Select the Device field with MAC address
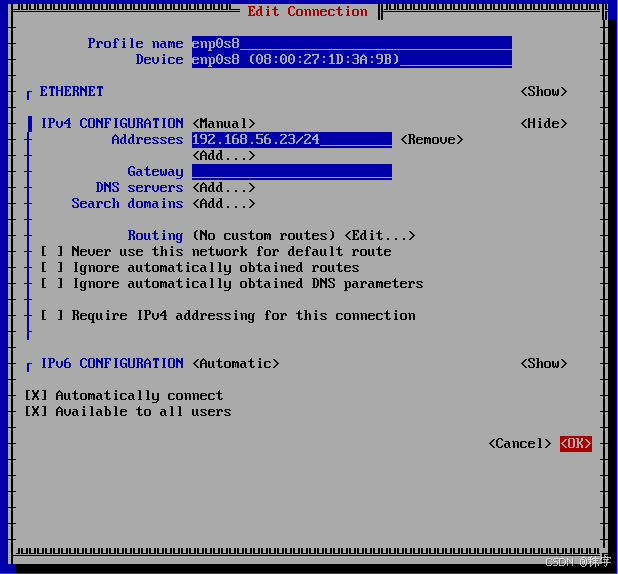This screenshot has width=618, height=574. coord(352,60)
